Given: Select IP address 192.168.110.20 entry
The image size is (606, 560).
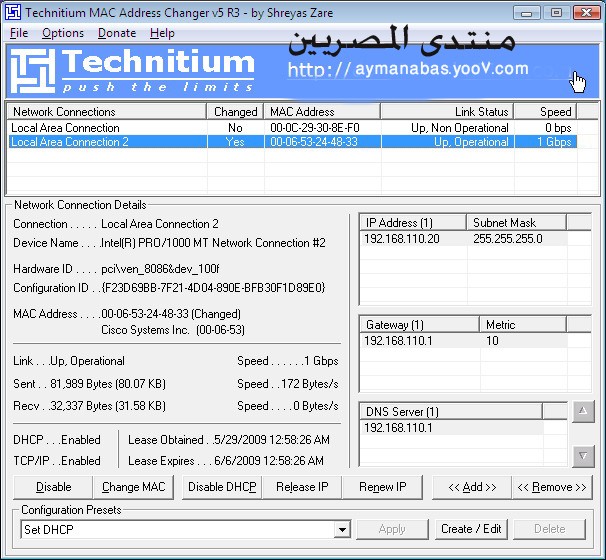Looking at the screenshot, I should (402, 239).
